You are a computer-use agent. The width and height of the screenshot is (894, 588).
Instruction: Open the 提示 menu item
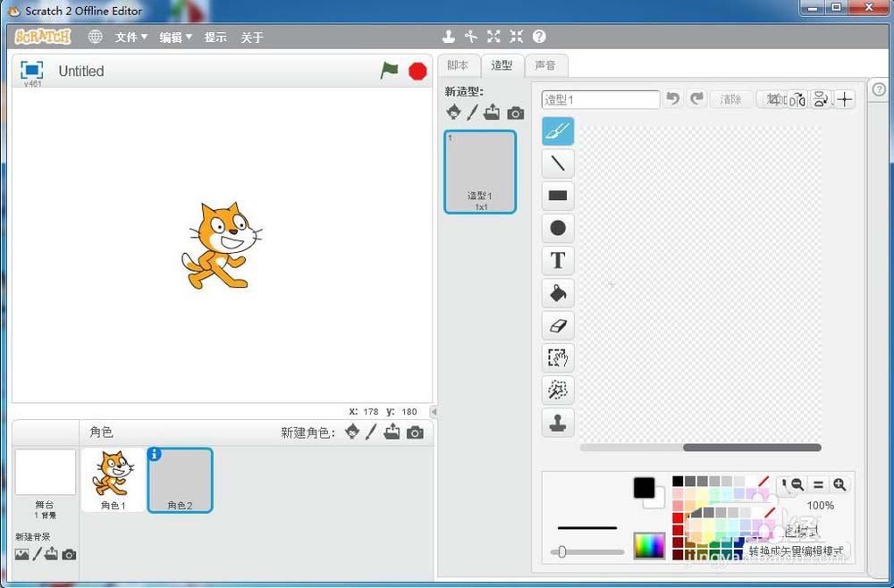coord(215,37)
